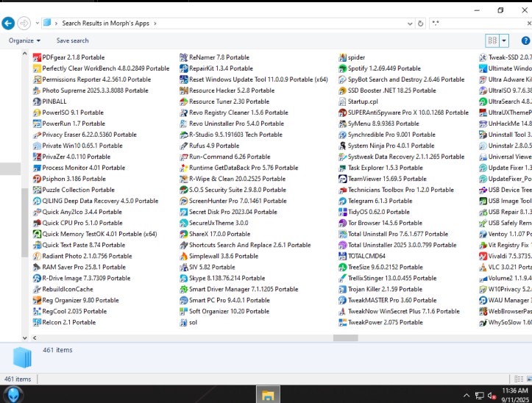Click the Vivaldi browser icon

(483, 256)
